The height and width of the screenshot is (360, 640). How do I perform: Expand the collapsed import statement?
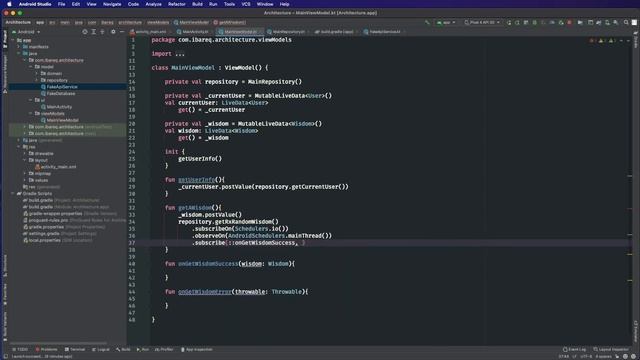point(179,54)
